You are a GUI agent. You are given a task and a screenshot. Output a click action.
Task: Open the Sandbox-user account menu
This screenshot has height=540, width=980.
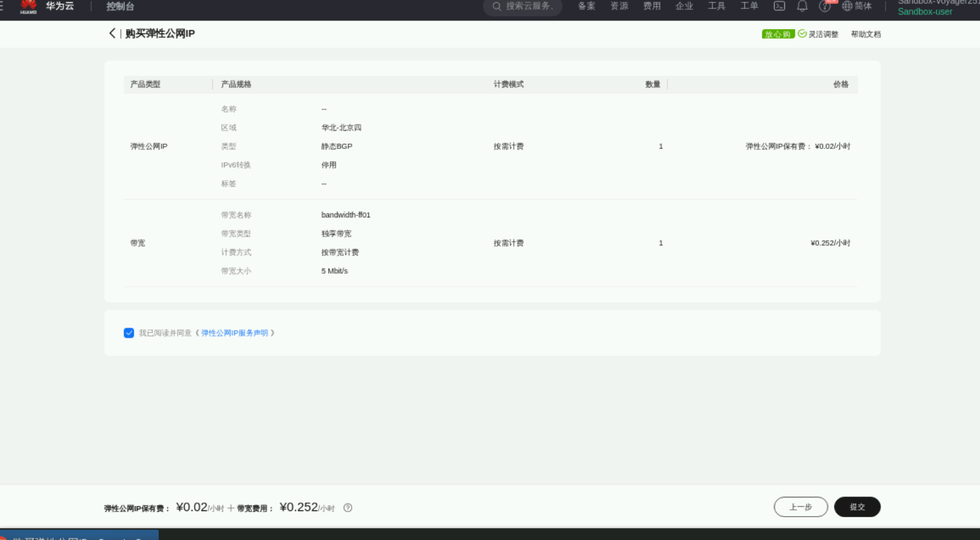tap(925, 12)
